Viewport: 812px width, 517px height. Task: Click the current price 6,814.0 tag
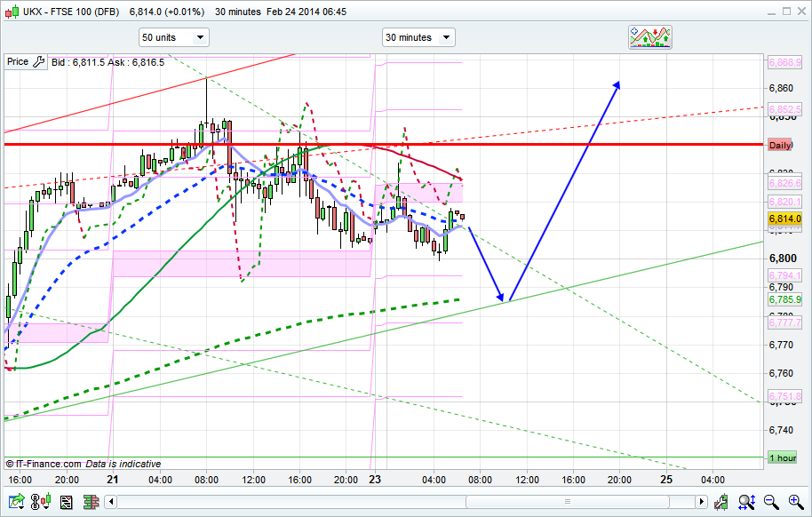784,219
